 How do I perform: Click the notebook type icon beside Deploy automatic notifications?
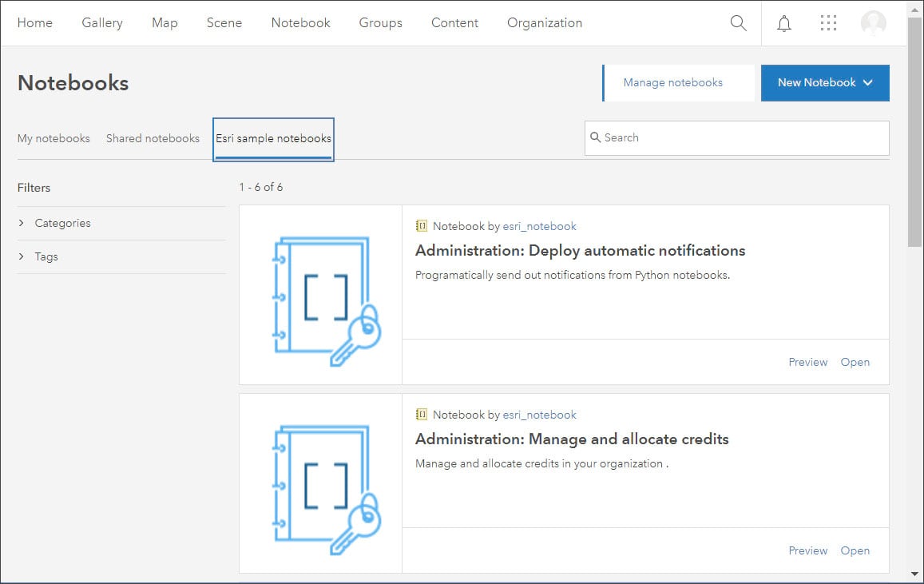[x=422, y=226]
